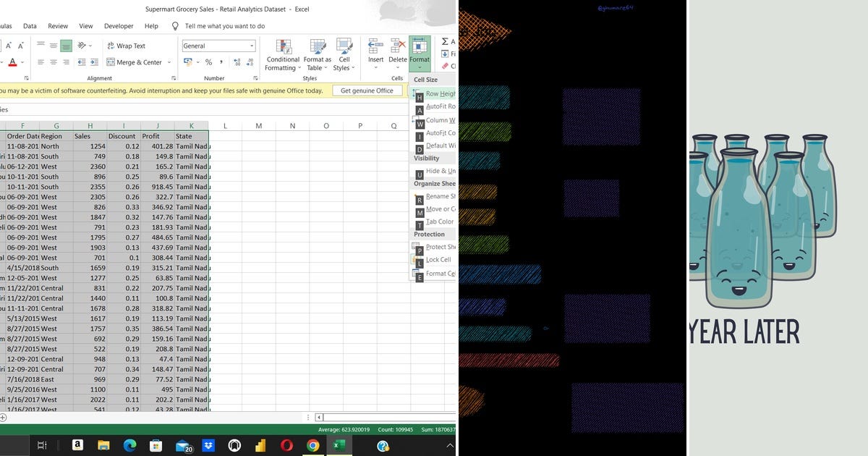This screenshot has width=868, height=456.
Task: Click the AutoSum sigma icon
Action: tap(446, 41)
